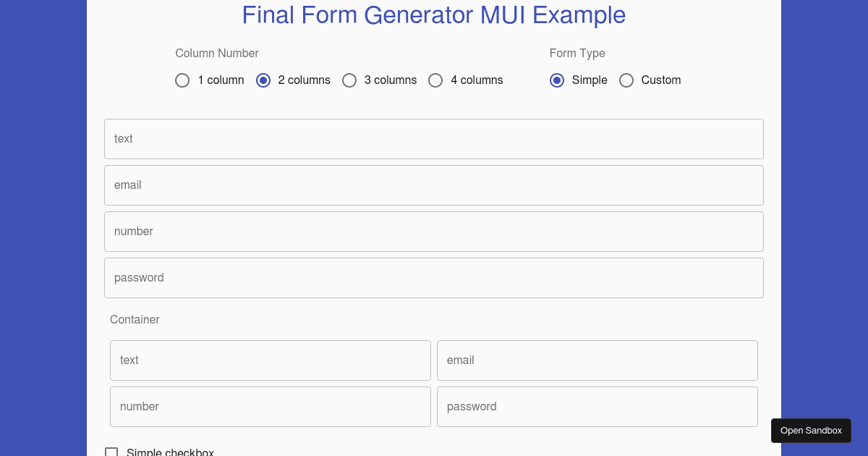Click the password input field
The height and width of the screenshot is (456, 868).
[x=434, y=277]
